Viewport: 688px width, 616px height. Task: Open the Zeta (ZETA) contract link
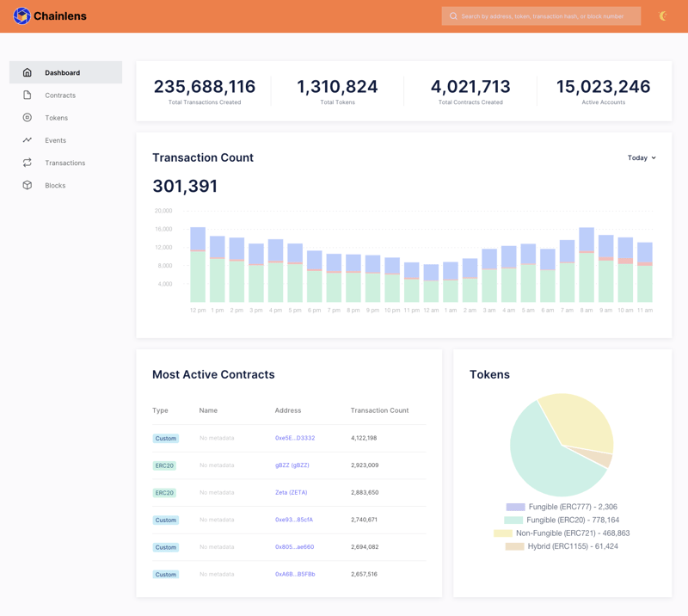291,493
